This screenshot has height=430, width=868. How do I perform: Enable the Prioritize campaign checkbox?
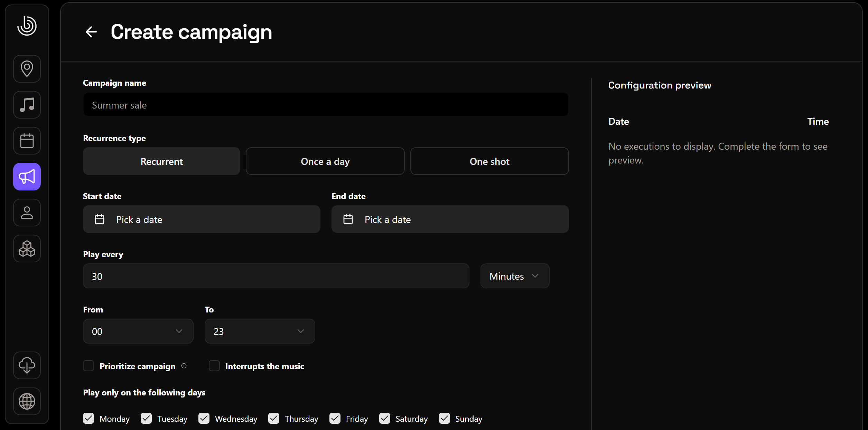coord(88,366)
